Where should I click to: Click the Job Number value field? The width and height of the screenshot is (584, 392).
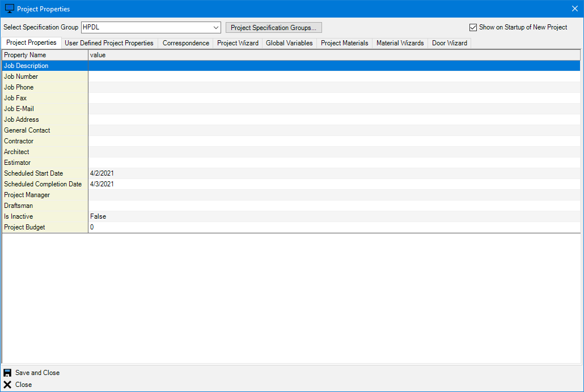333,76
